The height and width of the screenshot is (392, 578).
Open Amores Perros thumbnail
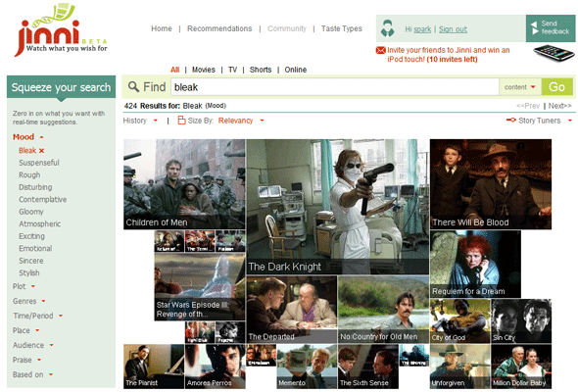[215, 367]
